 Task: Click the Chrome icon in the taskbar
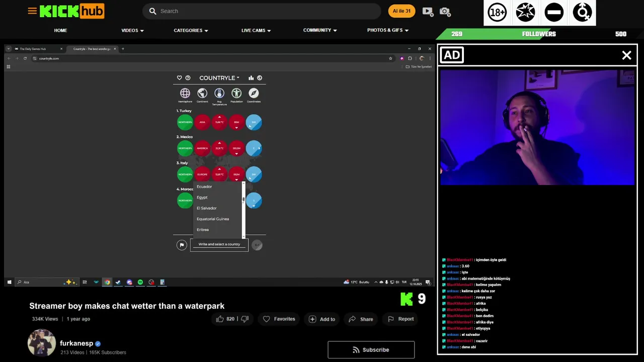107,282
